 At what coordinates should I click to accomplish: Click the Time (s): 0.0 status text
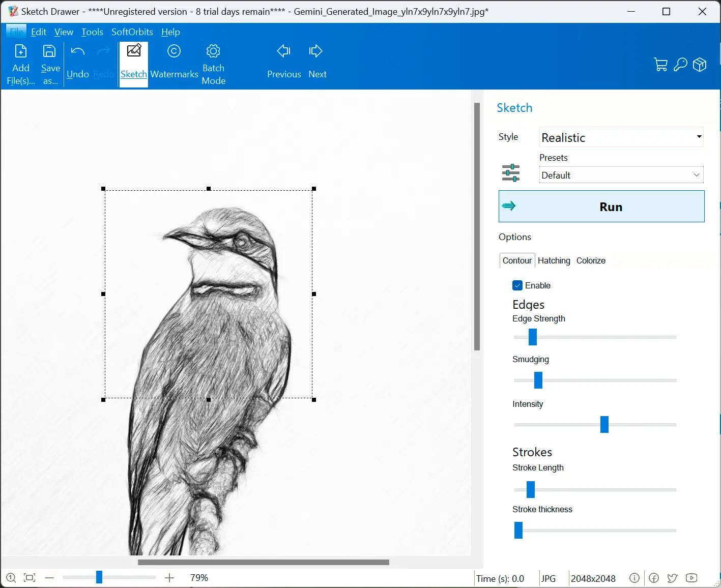[x=500, y=578]
